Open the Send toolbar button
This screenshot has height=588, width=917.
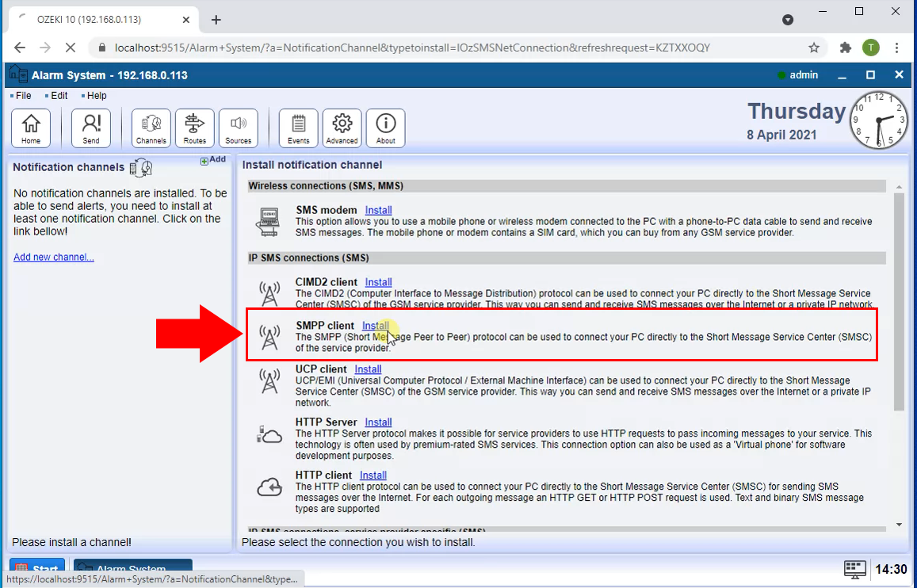tap(90, 128)
